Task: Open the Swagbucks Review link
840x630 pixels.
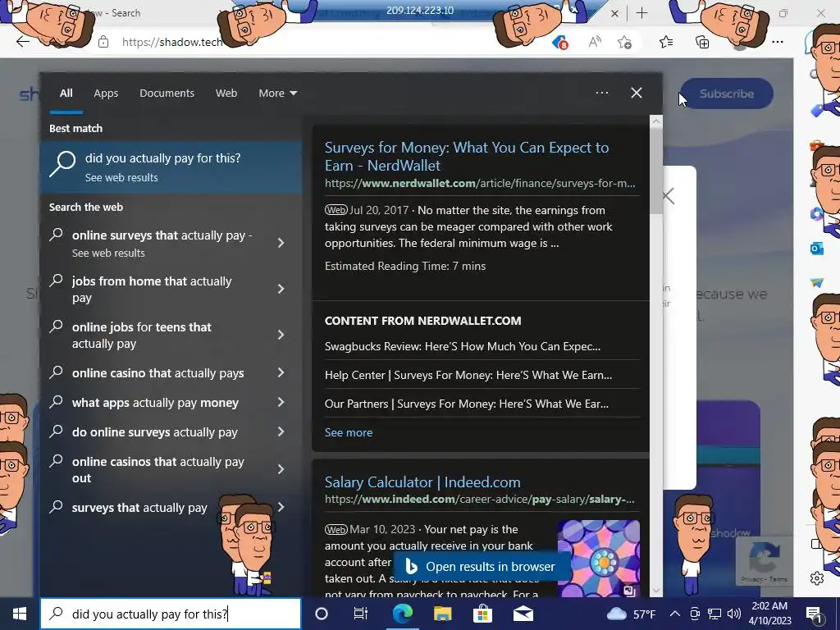Action: point(463,346)
